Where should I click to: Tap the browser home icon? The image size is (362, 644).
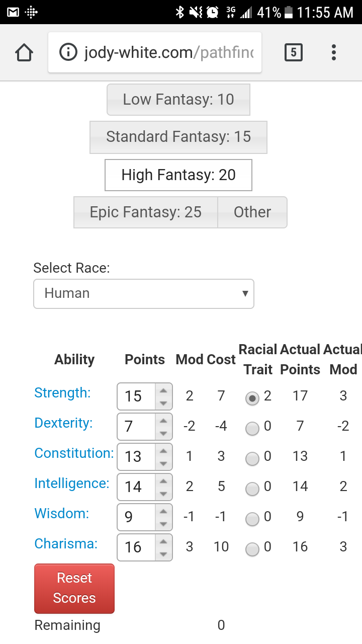(x=24, y=52)
